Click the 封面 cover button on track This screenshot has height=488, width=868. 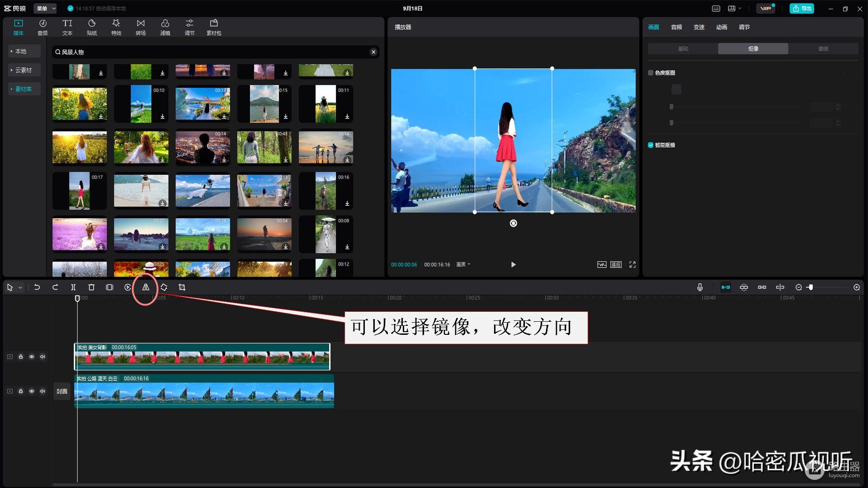(62, 391)
